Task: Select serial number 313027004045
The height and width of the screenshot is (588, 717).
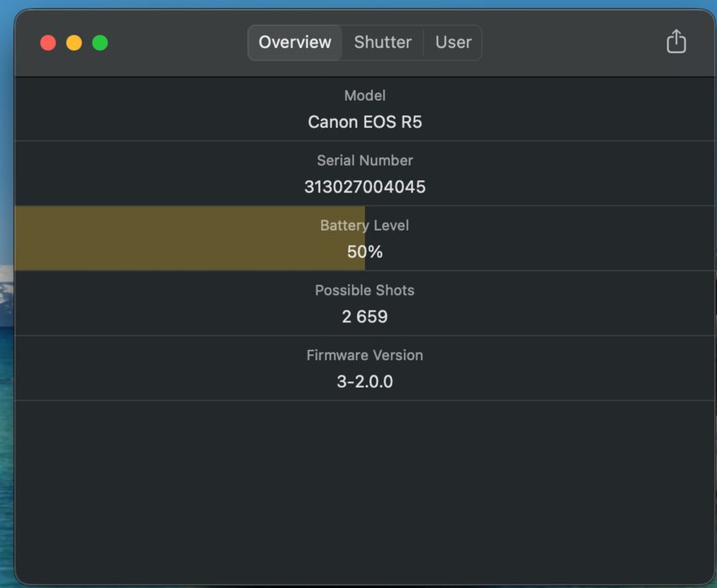Action: (x=365, y=187)
